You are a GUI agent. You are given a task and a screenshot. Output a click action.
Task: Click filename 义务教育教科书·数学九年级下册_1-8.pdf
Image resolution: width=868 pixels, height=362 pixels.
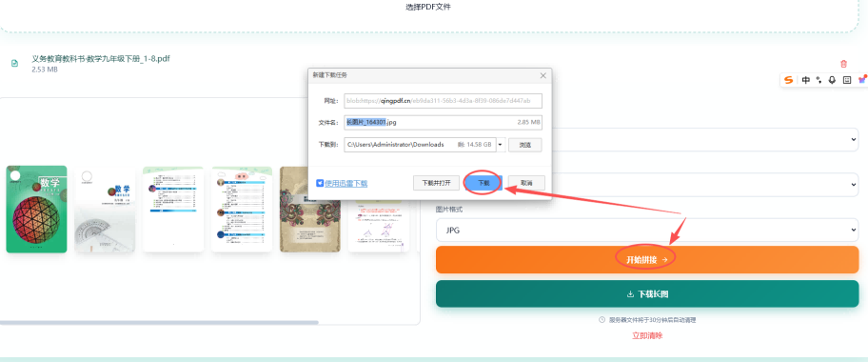click(101, 59)
